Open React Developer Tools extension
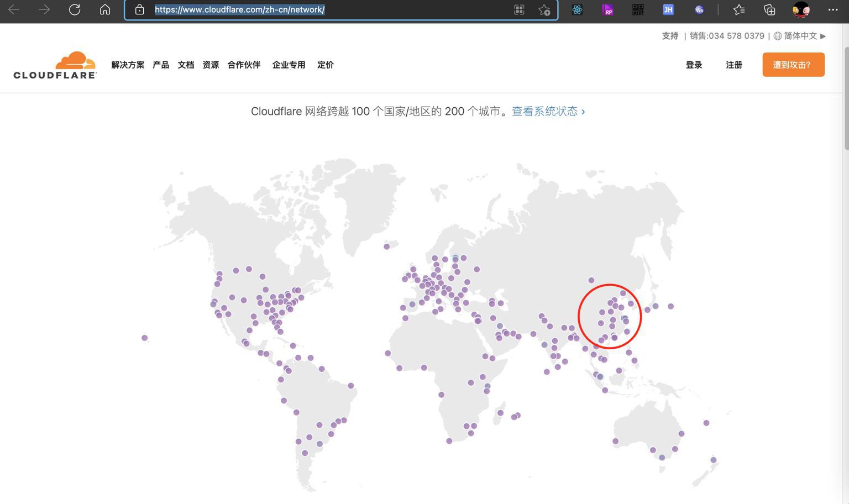Screen dimensions: 849x504 [x=577, y=9]
